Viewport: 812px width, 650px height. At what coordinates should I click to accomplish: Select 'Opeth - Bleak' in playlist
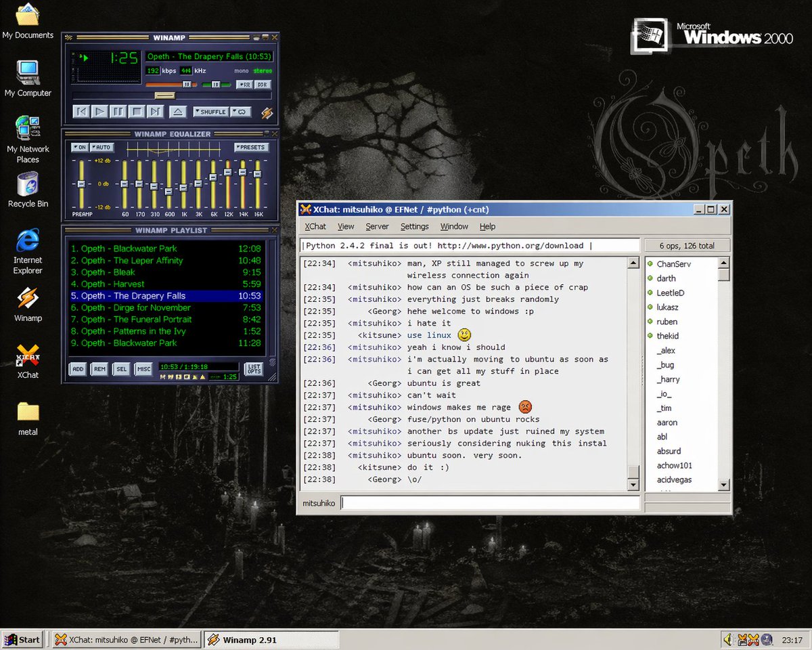coord(166,272)
